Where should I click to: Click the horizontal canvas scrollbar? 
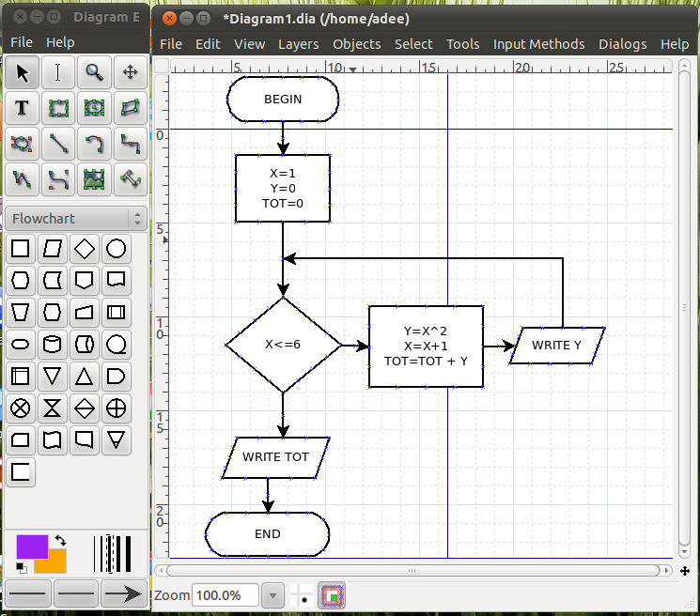[412, 571]
